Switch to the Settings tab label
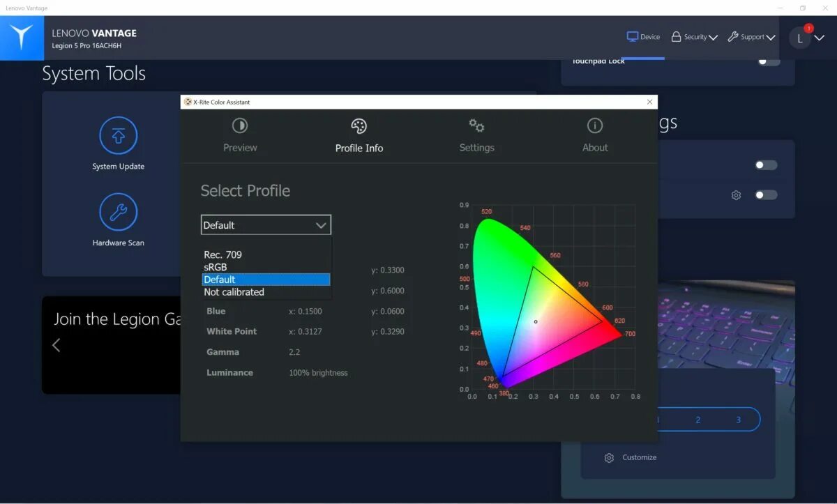Image resolution: width=837 pixels, height=504 pixels. [476, 148]
